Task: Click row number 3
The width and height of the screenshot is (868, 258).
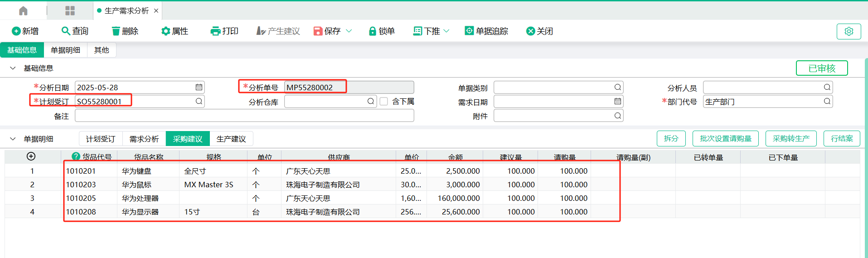Action: (x=32, y=198)
